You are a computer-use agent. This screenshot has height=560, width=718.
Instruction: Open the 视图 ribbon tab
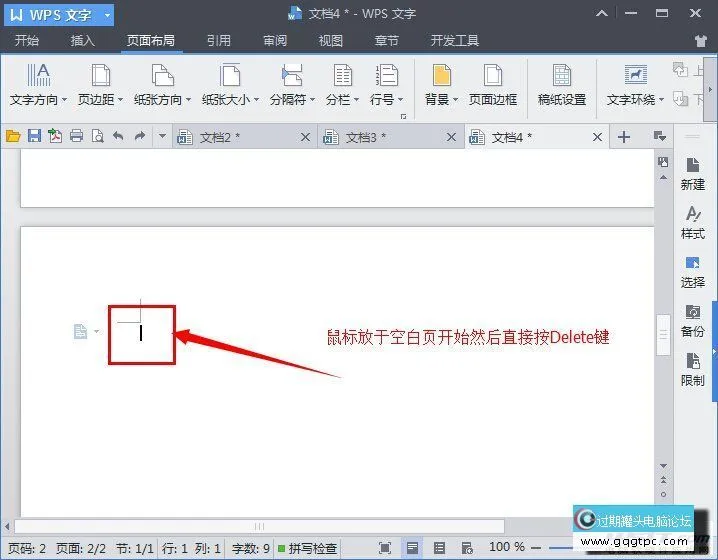[331, 41]
